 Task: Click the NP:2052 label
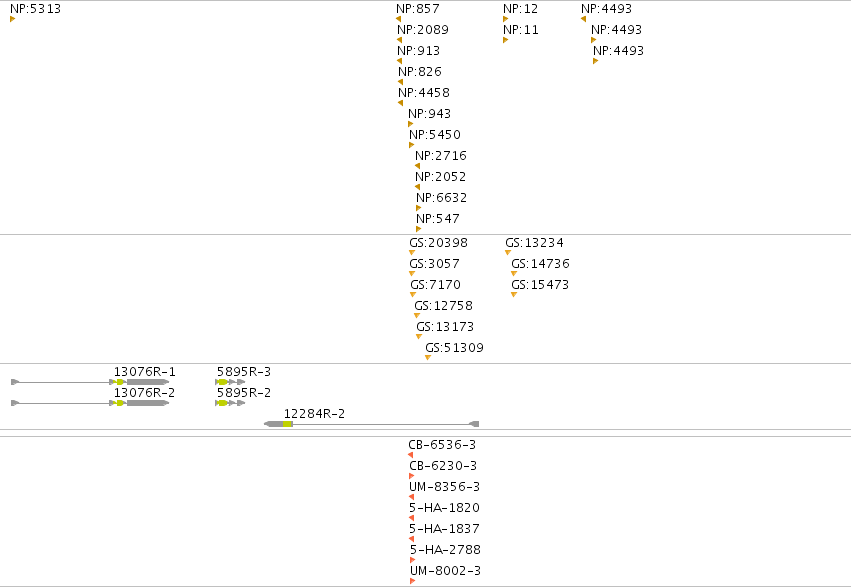coord(440,177)
